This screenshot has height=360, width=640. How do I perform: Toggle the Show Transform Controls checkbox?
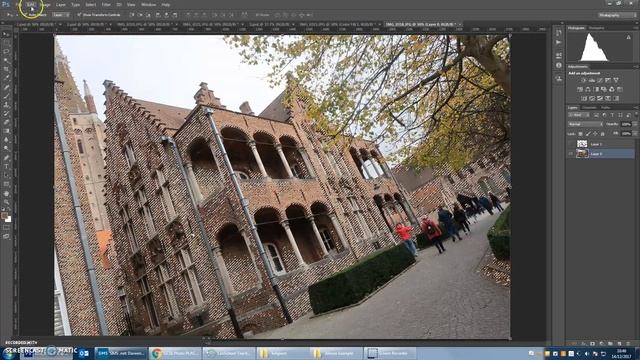pos(79,15)
